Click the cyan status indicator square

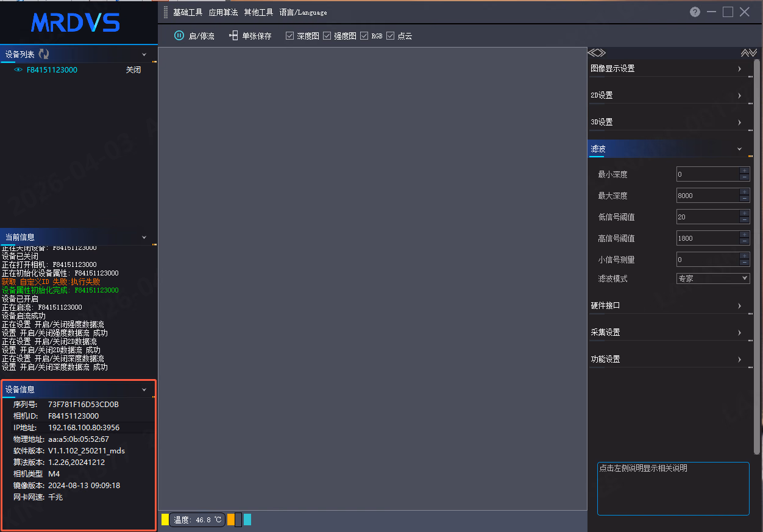[247, 519]
